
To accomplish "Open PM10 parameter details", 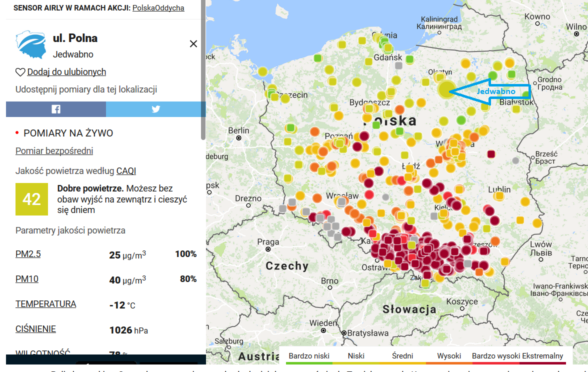I will coord(27,279).
